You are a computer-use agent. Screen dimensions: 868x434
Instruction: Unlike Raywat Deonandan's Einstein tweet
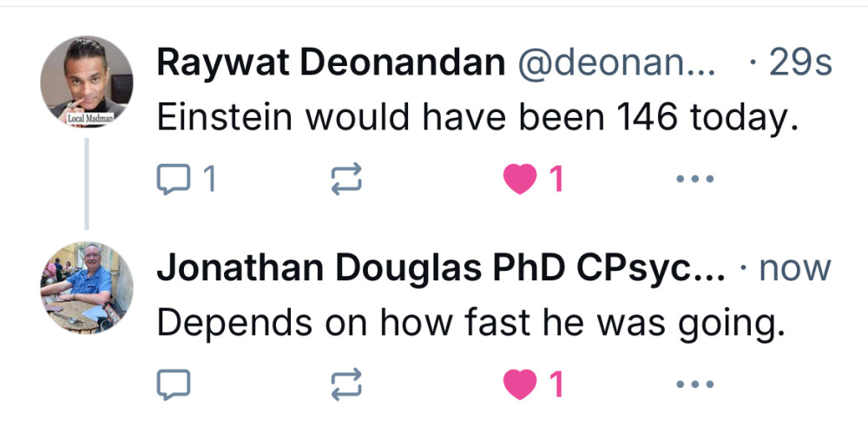click(x=520, y=180)
